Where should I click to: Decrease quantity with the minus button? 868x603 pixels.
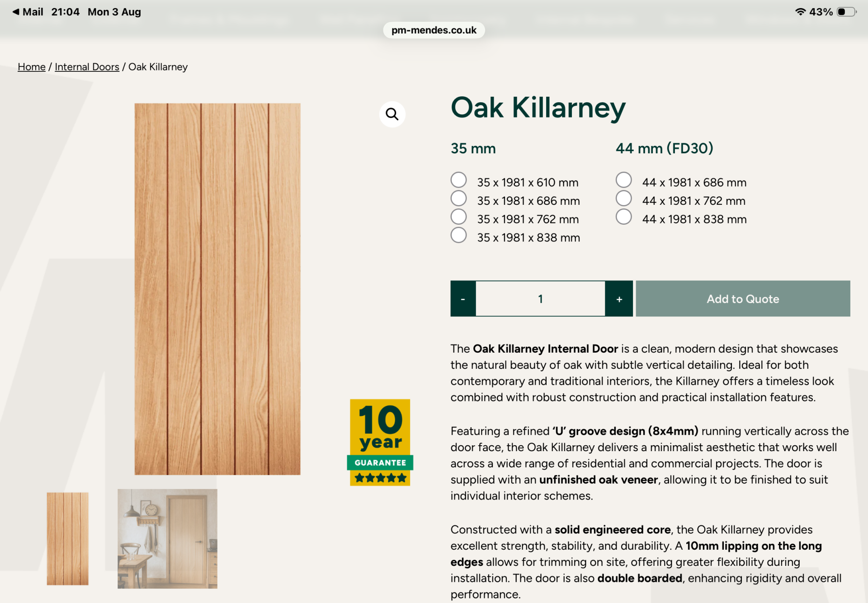[463, 299]
